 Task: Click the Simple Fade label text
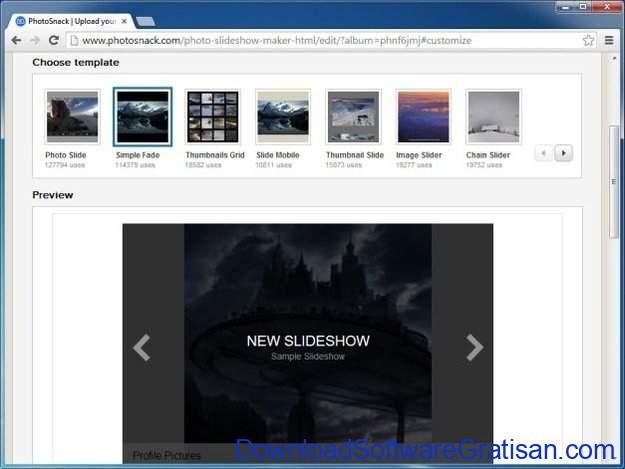[x=138, y=155]
